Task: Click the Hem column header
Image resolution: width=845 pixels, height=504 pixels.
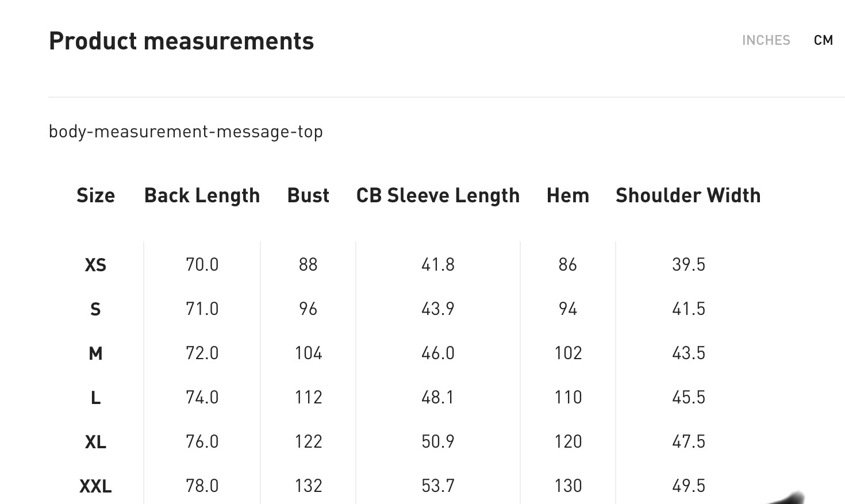Action: [567, 195]
